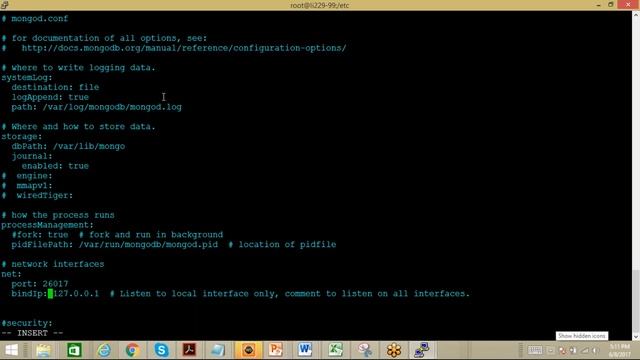
Task: Click the 'destination: file' line
Action: (55, 87)
